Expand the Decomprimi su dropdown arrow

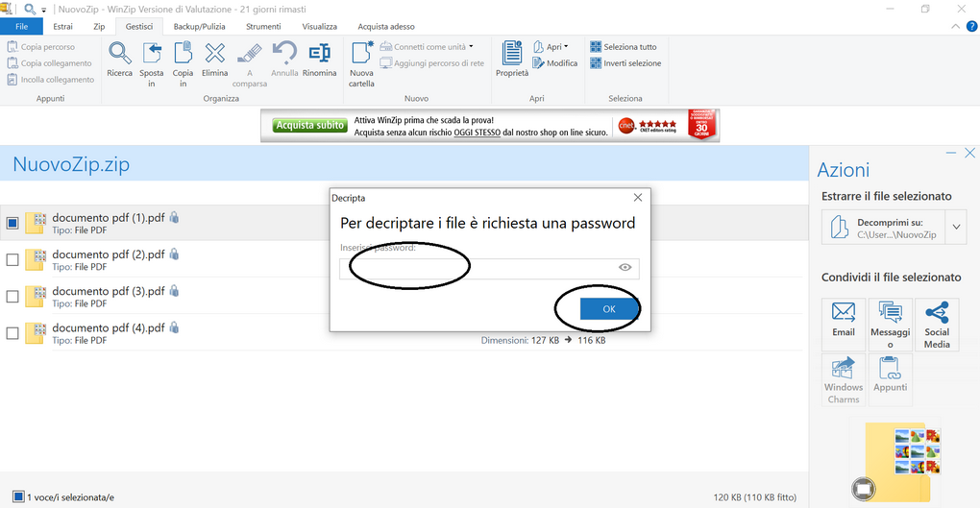956,227
